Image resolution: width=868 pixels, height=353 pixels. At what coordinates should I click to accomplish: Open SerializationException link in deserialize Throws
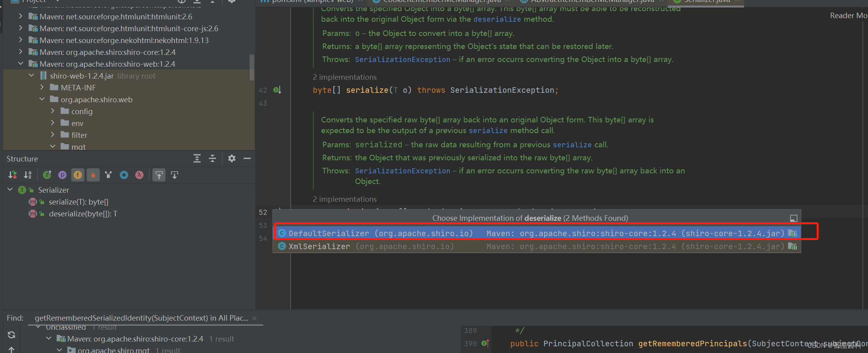[x=402, y=171]
